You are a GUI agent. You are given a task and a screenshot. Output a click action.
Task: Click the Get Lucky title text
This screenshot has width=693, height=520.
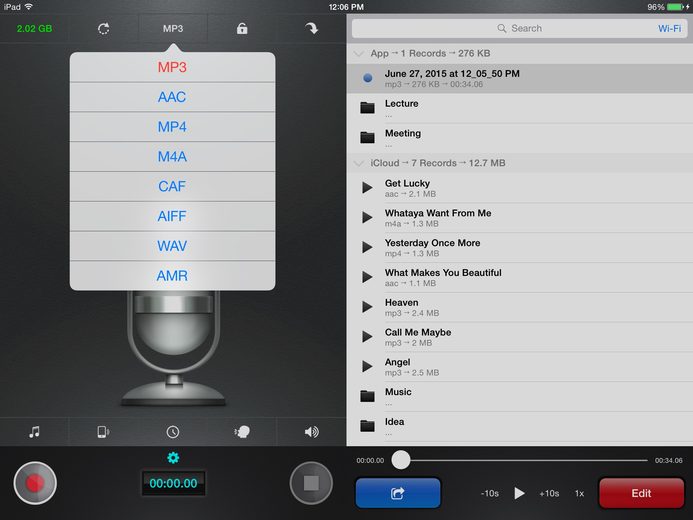pyautogui.click(x=407, y=183)
